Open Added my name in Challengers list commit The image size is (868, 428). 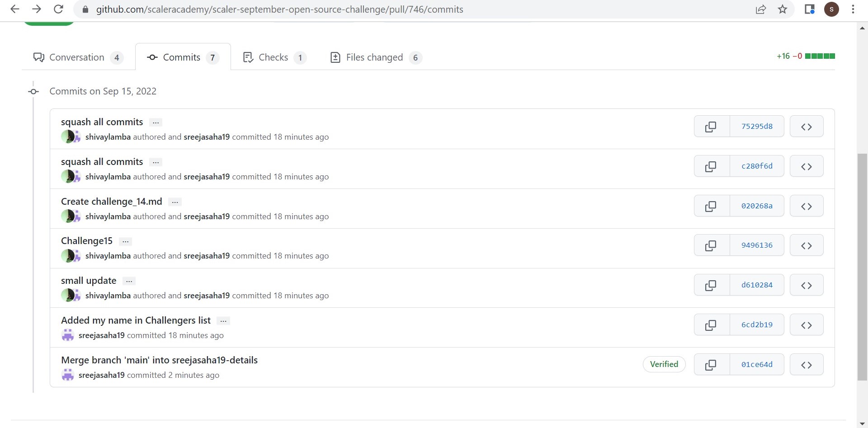136,320
